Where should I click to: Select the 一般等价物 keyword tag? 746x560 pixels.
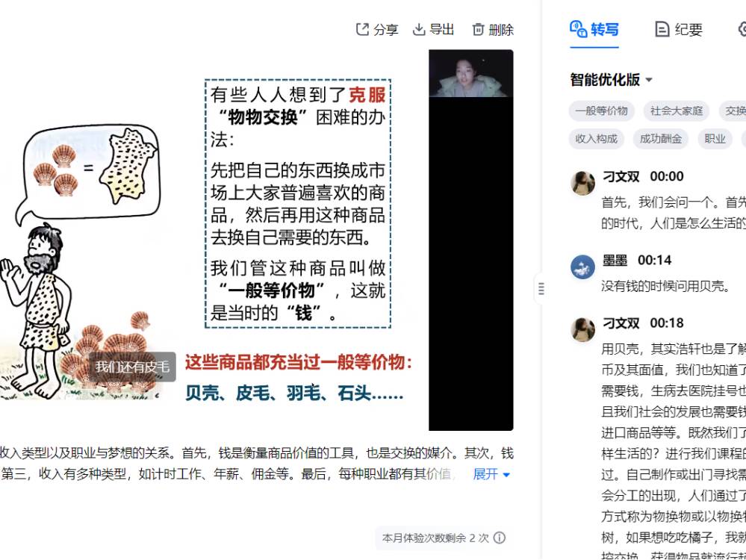pos(601,111)
